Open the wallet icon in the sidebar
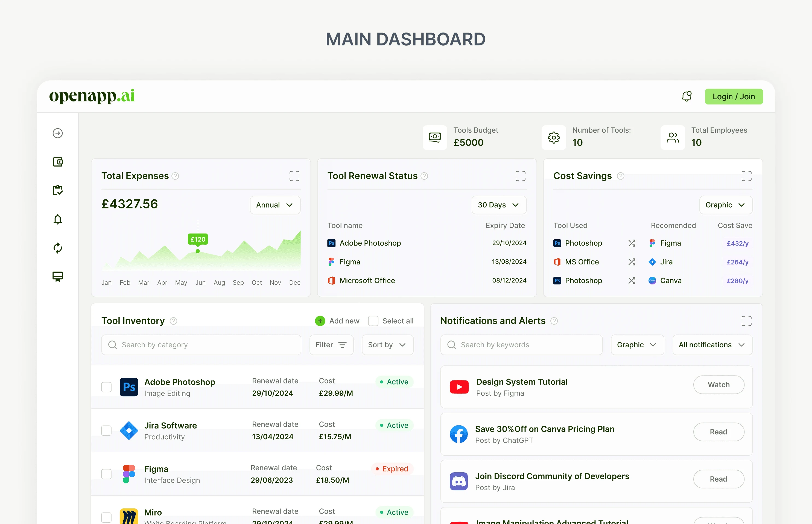 [x=57, y=162]
